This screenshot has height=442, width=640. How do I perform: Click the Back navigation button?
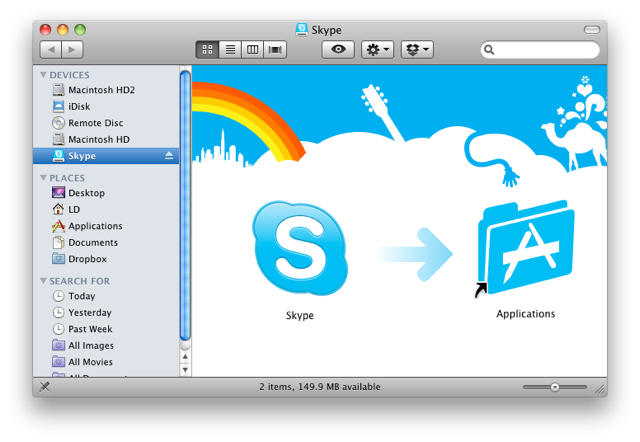(51, 49)
